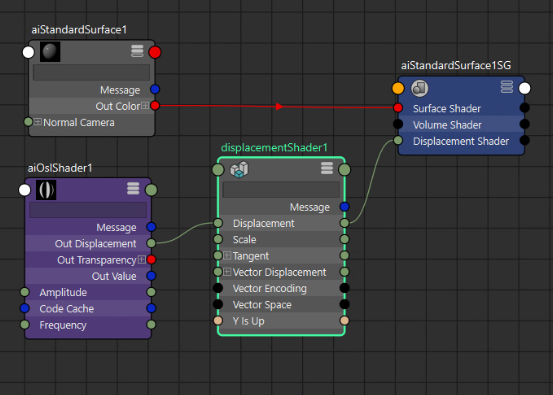
Task: Select the aiStandardSurface1 node title
Action: coord(79,30)
